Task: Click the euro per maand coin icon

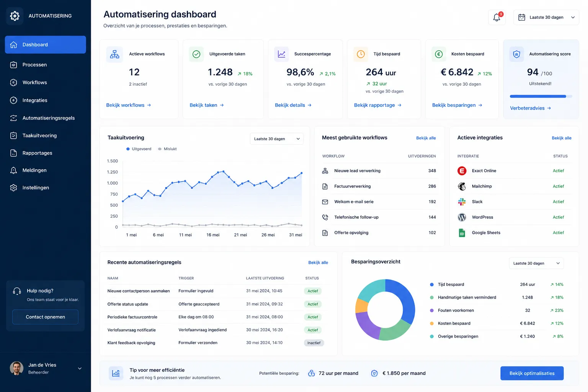Action: pyautogui.click(x=374, y=373)
